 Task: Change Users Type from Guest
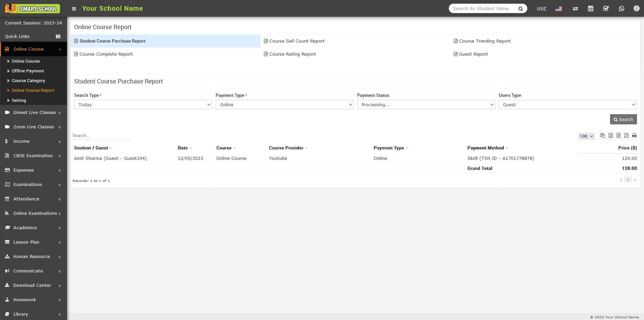(568, 105)
